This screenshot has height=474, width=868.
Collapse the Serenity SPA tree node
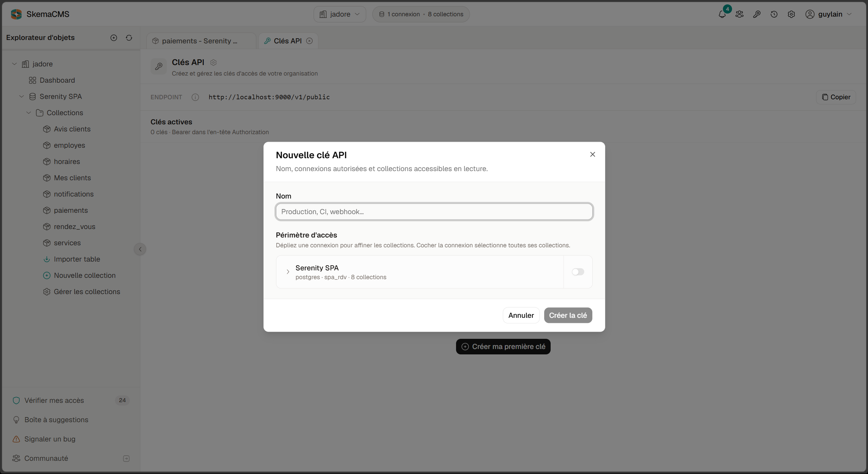(21, 97)
